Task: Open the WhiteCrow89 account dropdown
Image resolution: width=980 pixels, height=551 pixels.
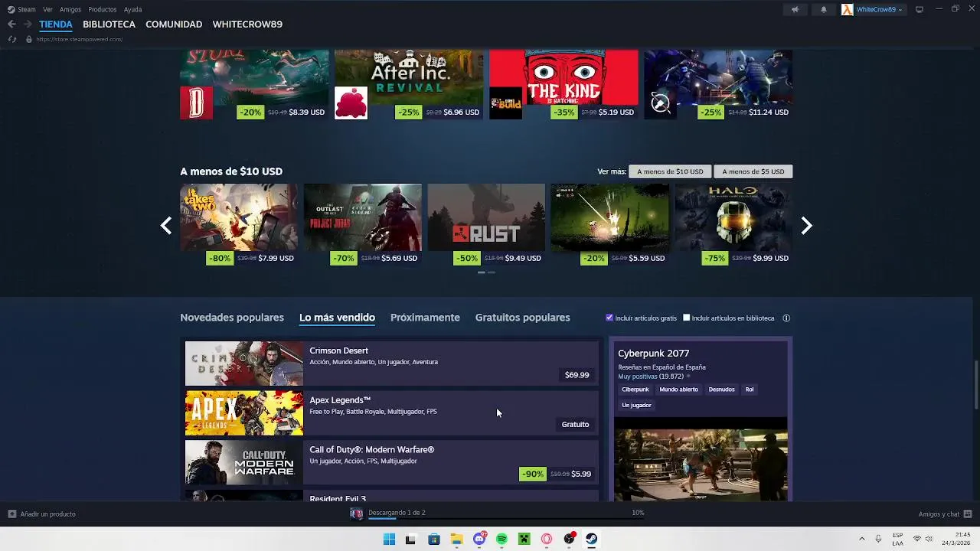Action: click(879, 9)
